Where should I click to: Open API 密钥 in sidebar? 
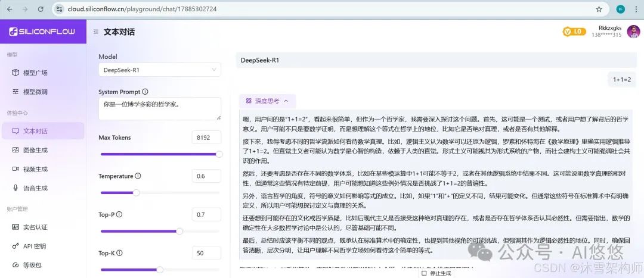[x=43, y=246]
